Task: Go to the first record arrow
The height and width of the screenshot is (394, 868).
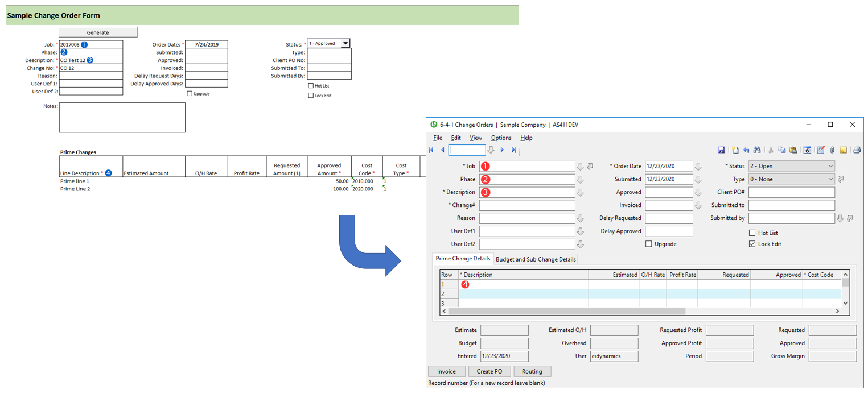Action: coord(431,150)
